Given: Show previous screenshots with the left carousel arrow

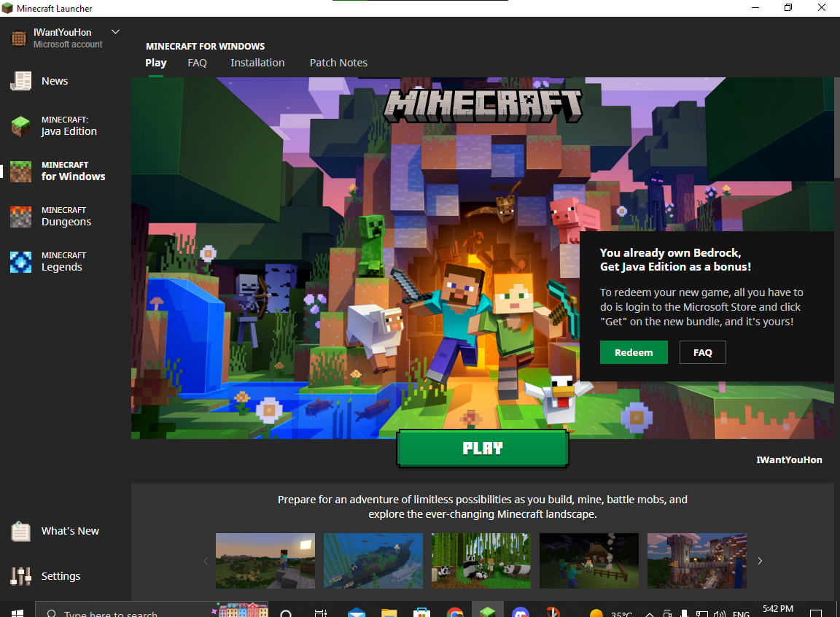Looking at the screenshot, I should click(x=206, y=561).
